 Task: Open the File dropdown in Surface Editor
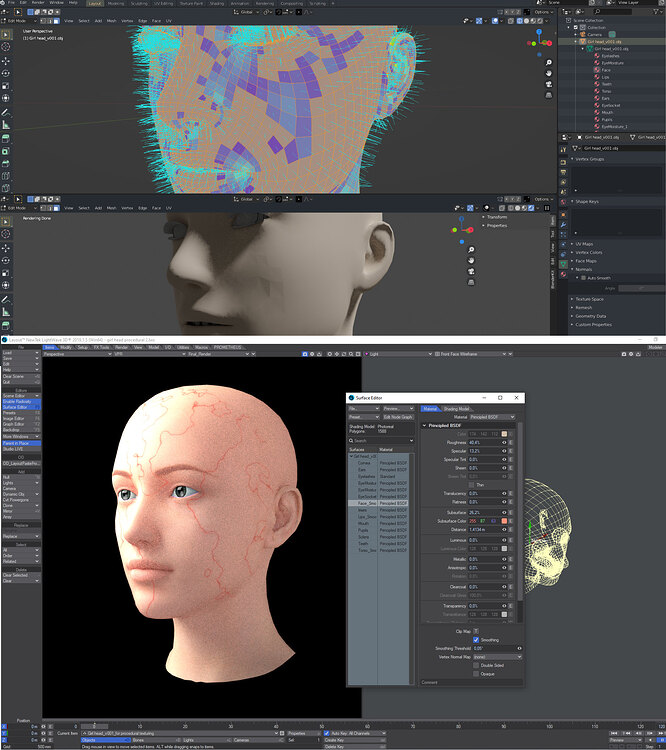[364, 409]
